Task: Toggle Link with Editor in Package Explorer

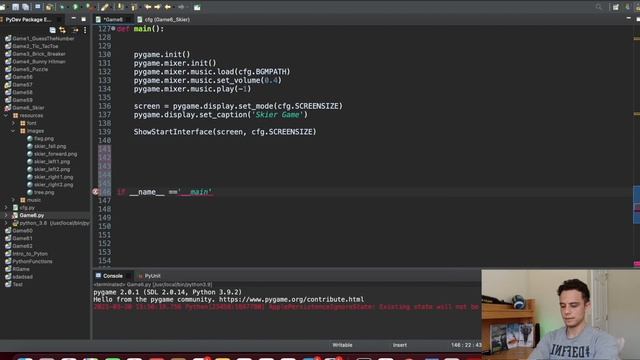Action: (62, 30)
